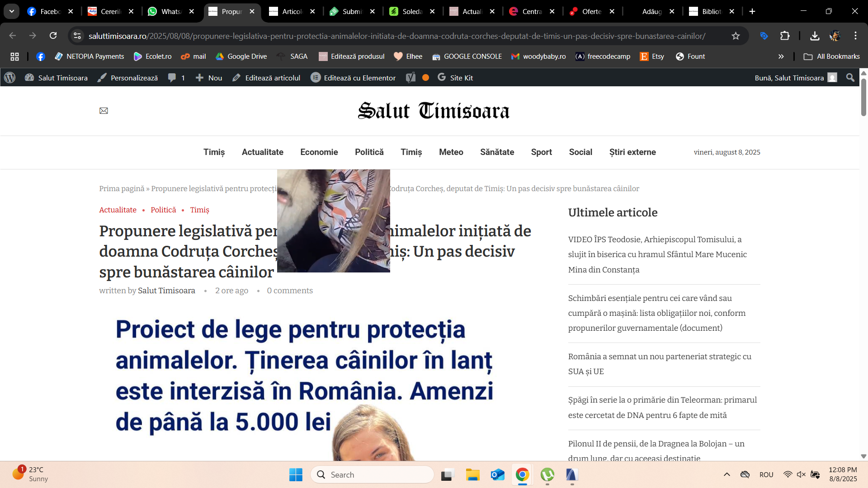The image size is (868, 488).
Task: Click the address bar URL
Action: click(396, 36)
